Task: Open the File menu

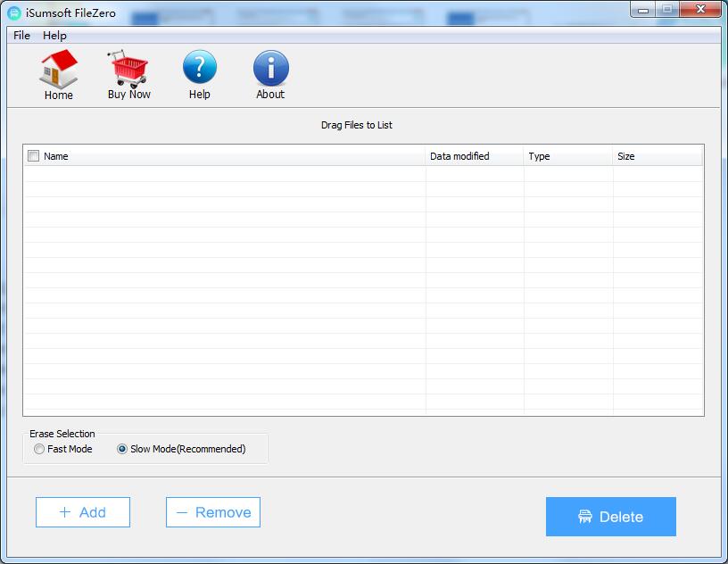Action: (x=21, y=35)
